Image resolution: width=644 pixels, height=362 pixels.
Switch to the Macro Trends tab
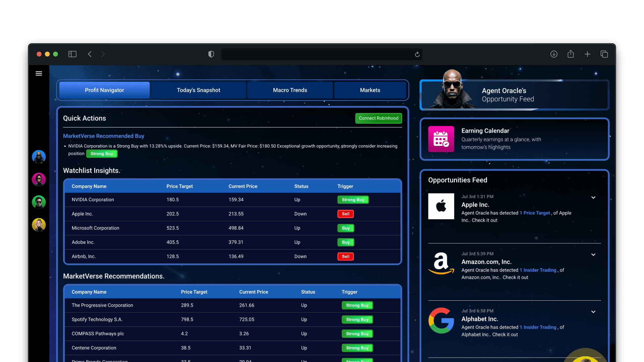(290, 90)
